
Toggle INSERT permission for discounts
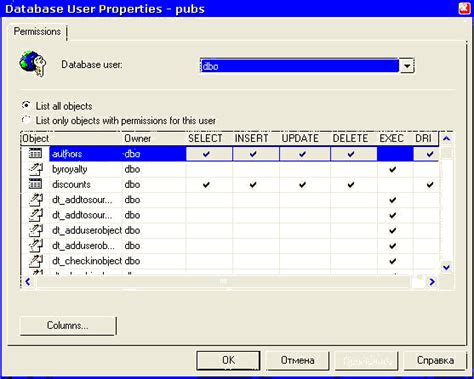(x=253, y=185)
